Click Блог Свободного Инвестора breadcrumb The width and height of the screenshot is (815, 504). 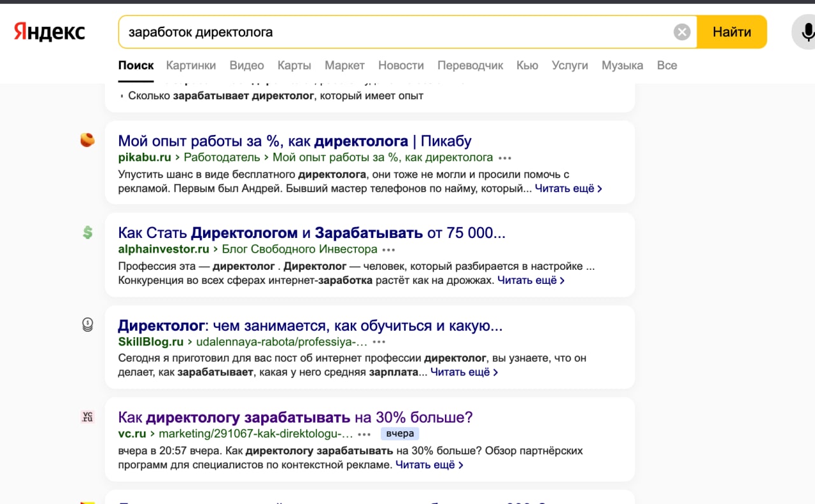pos(299,249)
